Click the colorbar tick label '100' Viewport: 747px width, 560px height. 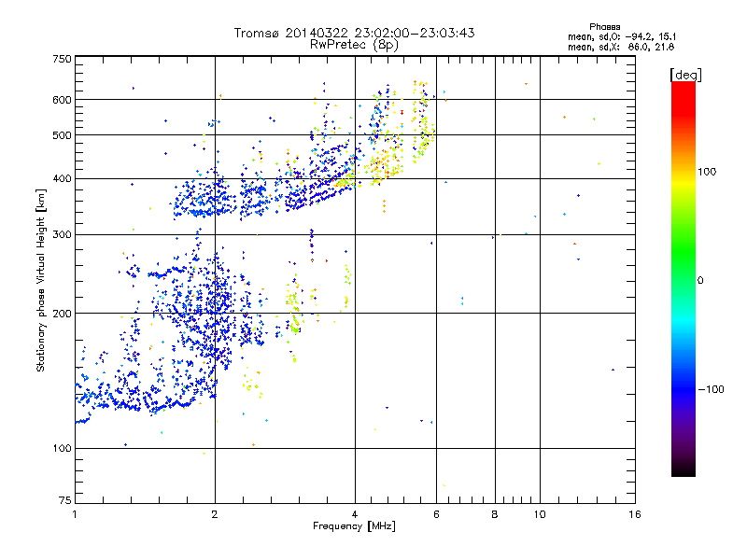click(707, 172)
